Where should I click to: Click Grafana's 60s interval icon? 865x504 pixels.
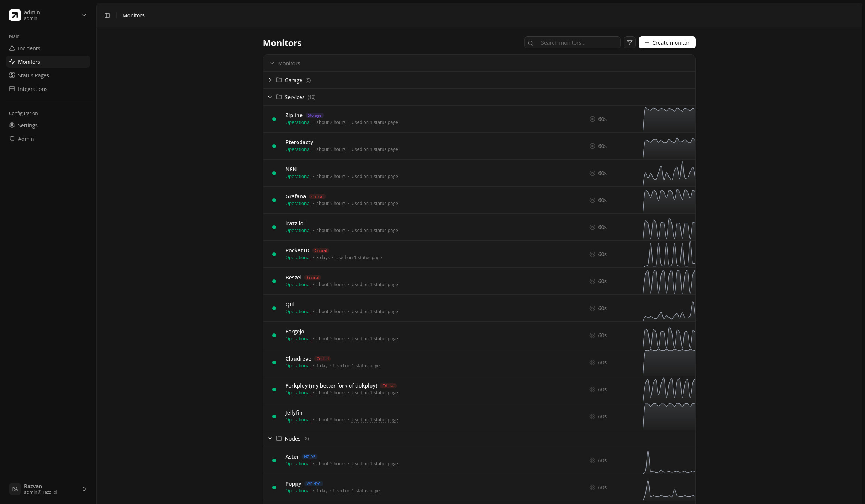pos(592,200)
